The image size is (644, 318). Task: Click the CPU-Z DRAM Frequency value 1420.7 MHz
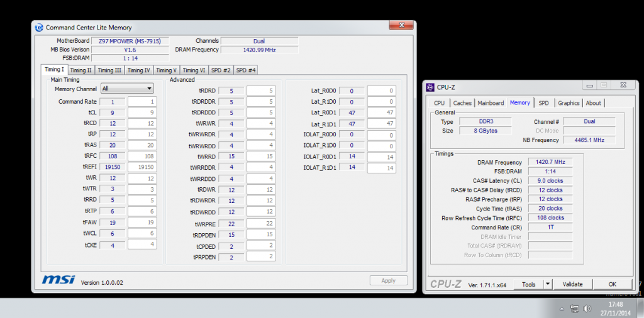(x=550, y=162)
